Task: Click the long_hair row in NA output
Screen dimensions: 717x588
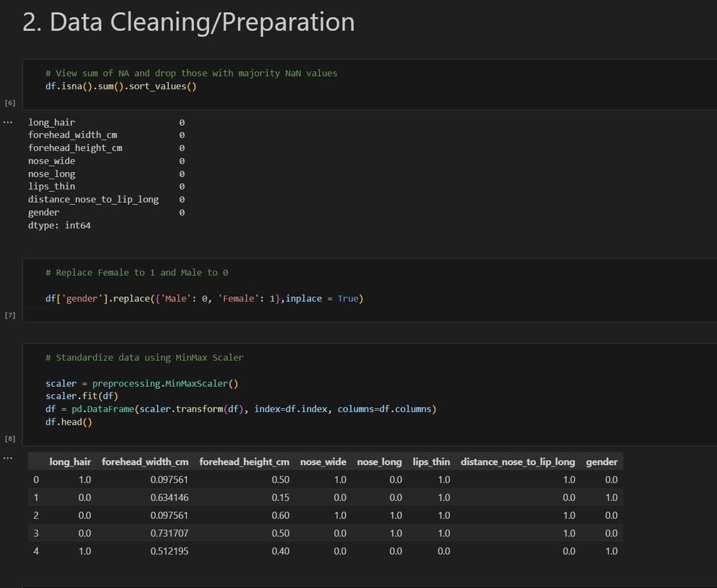Action: point(106,122)
